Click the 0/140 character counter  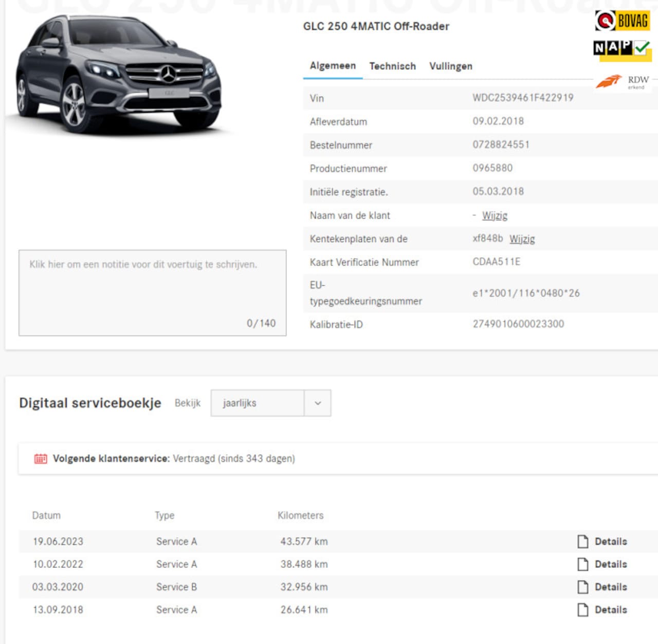pyautogui.click(x=261, y=323)
